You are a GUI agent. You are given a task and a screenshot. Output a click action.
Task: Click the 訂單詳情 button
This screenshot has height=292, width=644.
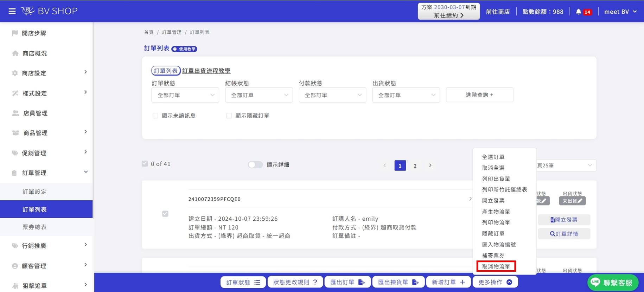[564, 234]
